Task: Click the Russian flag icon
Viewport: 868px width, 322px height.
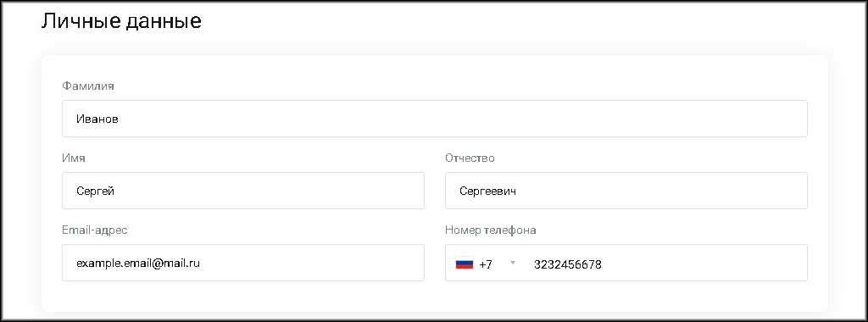Action: [x=465, y=264]
